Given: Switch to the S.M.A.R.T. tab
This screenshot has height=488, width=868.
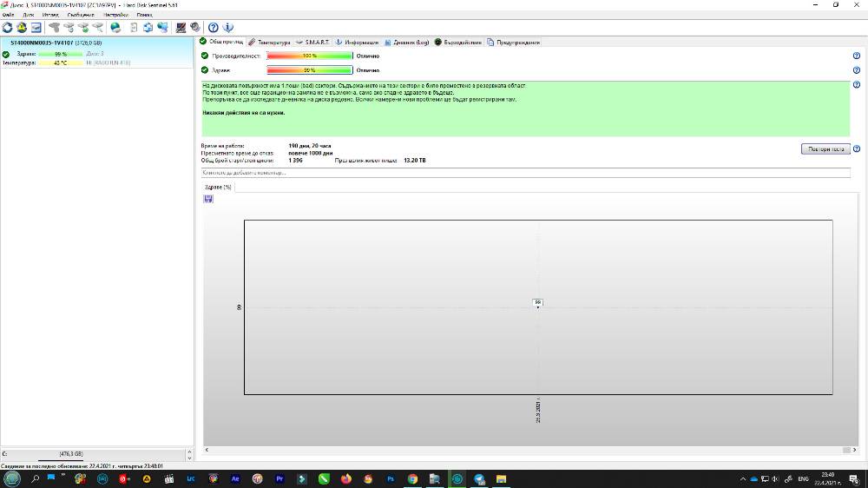Looking at the screenshot, I should pos(312,42).
